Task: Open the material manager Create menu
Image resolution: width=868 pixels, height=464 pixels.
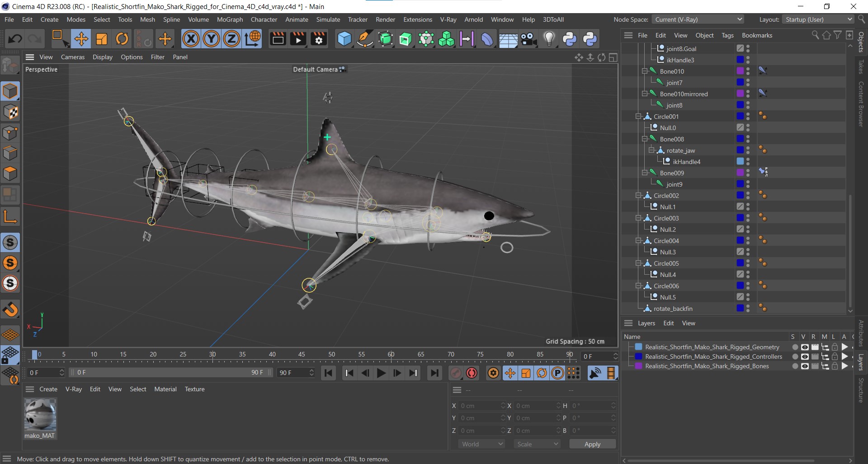Action: point(48,389)
